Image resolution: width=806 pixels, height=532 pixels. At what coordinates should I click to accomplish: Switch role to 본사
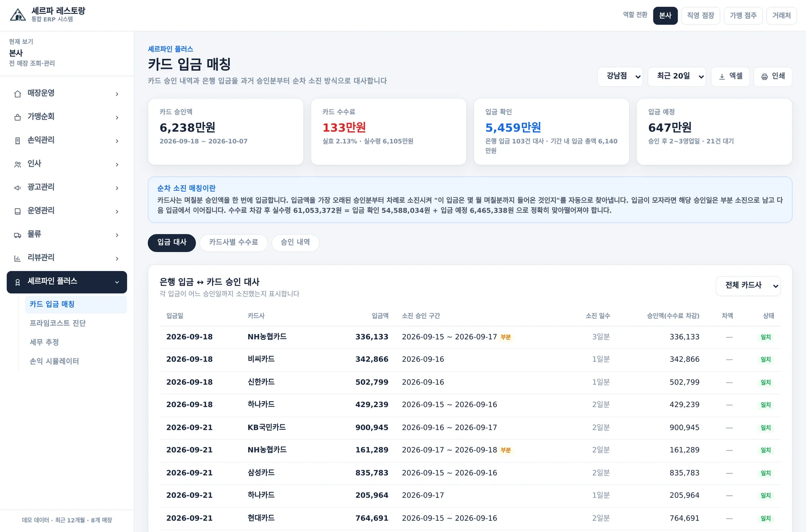point(665,16)
